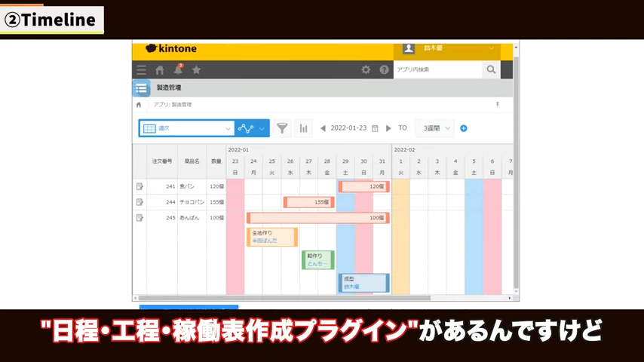Expand the graph view chevron dropdown
644x362 pixels.
(262, 129)
